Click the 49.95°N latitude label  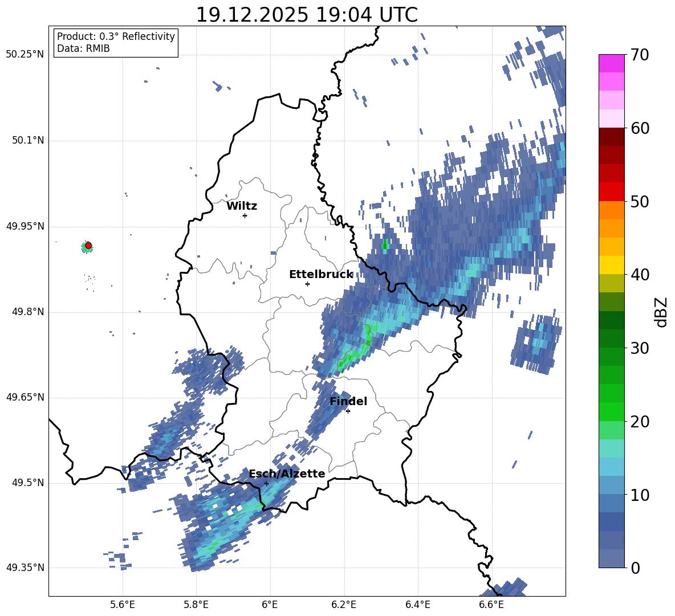coord(25,226)
